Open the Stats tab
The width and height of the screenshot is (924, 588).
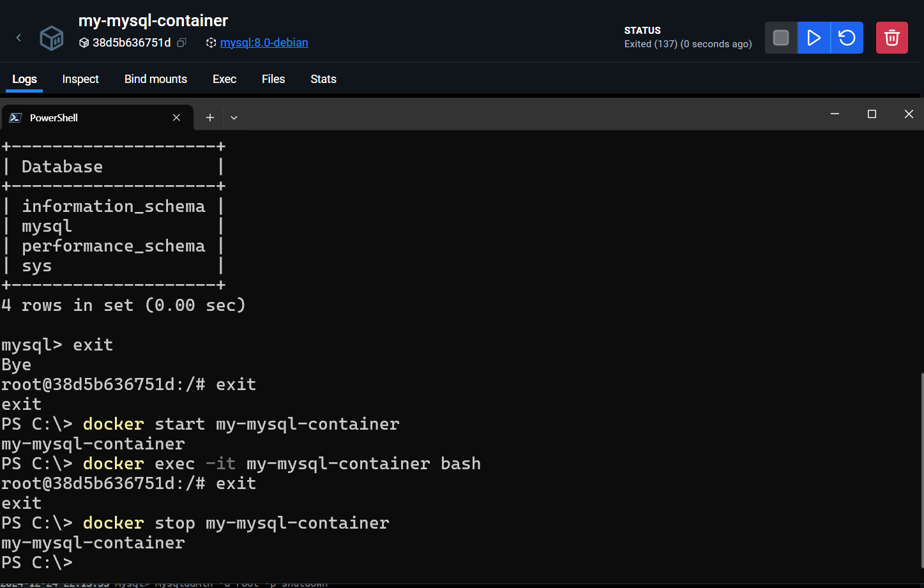click(x=323, y=79)
